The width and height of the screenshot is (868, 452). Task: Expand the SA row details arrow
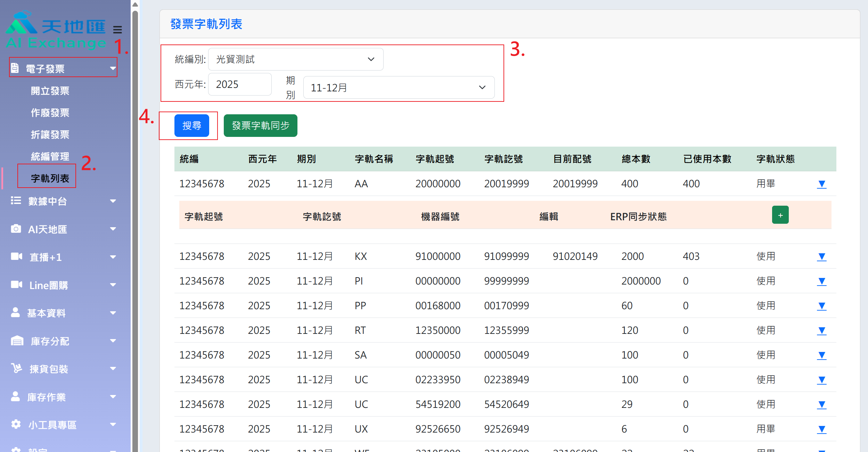(x=821, y=355)
